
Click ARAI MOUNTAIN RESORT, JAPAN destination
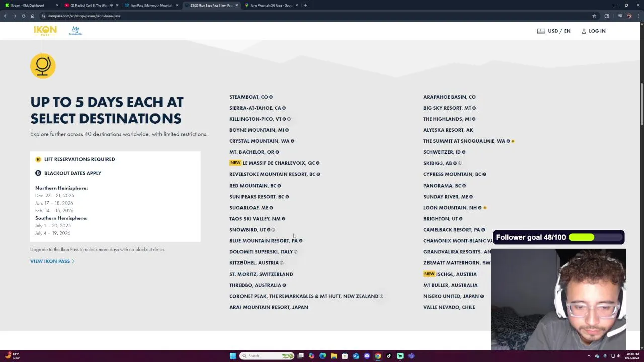pyautogui.click(x=269, y=307)
